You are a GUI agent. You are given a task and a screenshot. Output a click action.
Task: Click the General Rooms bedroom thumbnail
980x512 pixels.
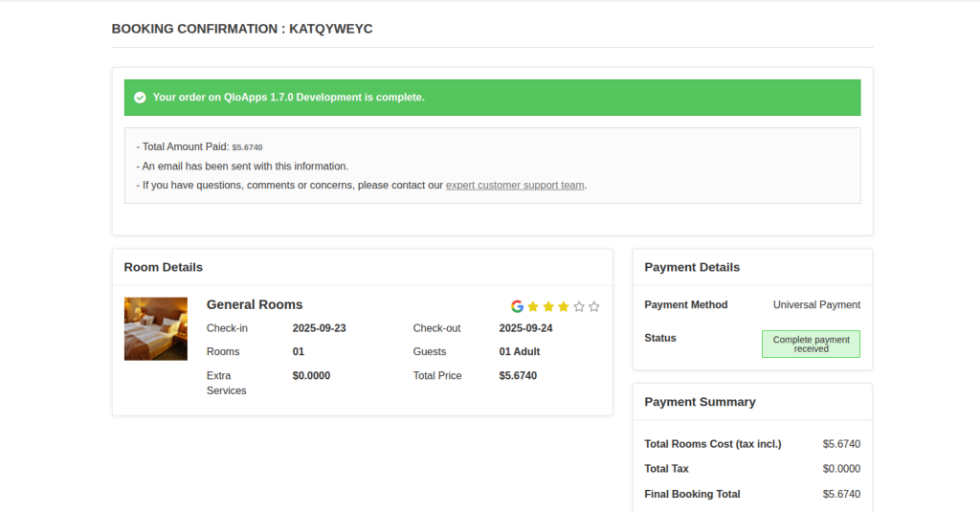tap(156, 328)
